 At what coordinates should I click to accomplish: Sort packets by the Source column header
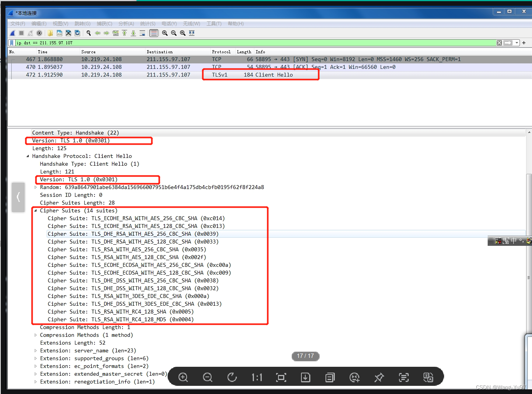click(x=112, y=52)
